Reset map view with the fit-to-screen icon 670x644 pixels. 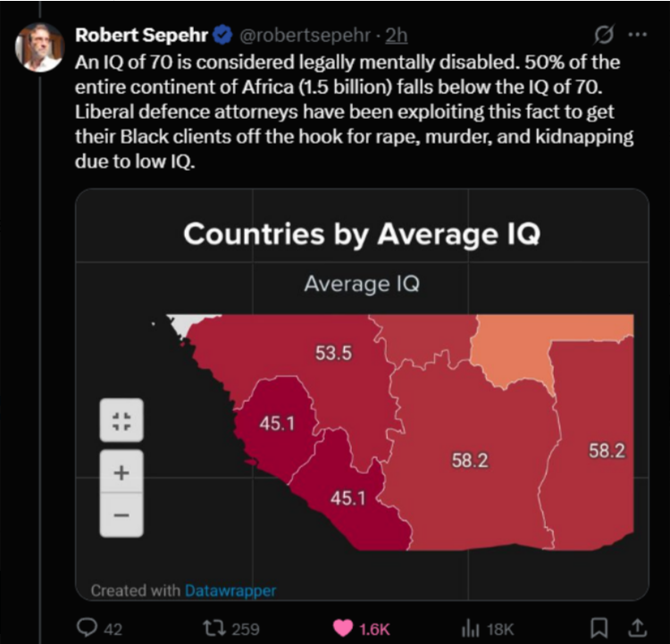coord(121,420)
